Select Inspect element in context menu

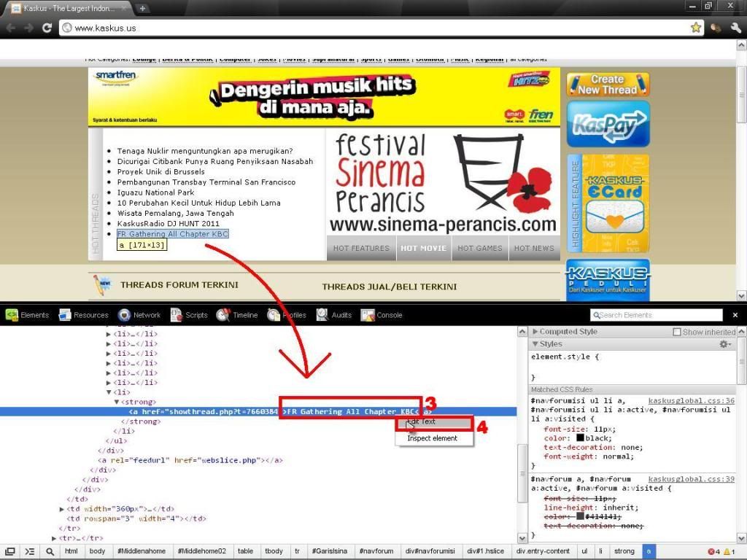[x=434, y=438]
